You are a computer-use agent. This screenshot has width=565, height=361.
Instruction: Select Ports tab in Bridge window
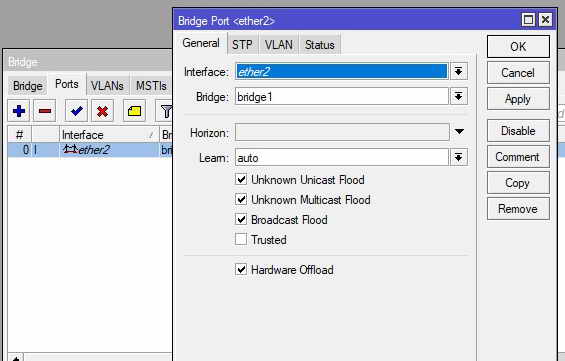pos(67,84)
